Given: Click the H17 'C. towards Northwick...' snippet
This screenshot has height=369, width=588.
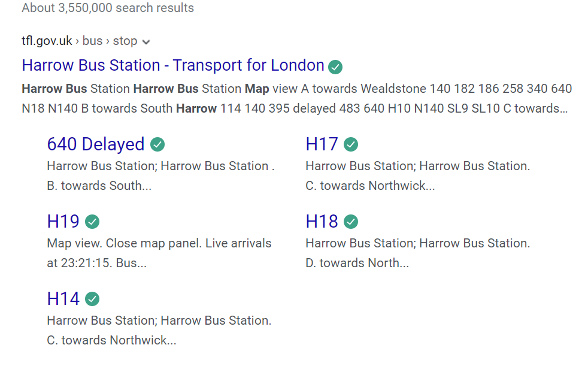Looking at the screenshot, I should coord(370,186).
